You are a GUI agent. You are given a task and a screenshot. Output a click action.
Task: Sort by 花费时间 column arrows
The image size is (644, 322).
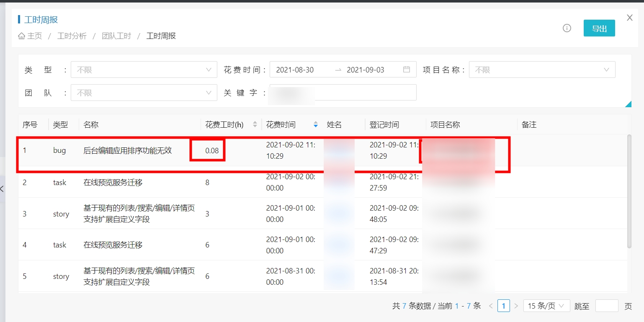click(316, 124)
